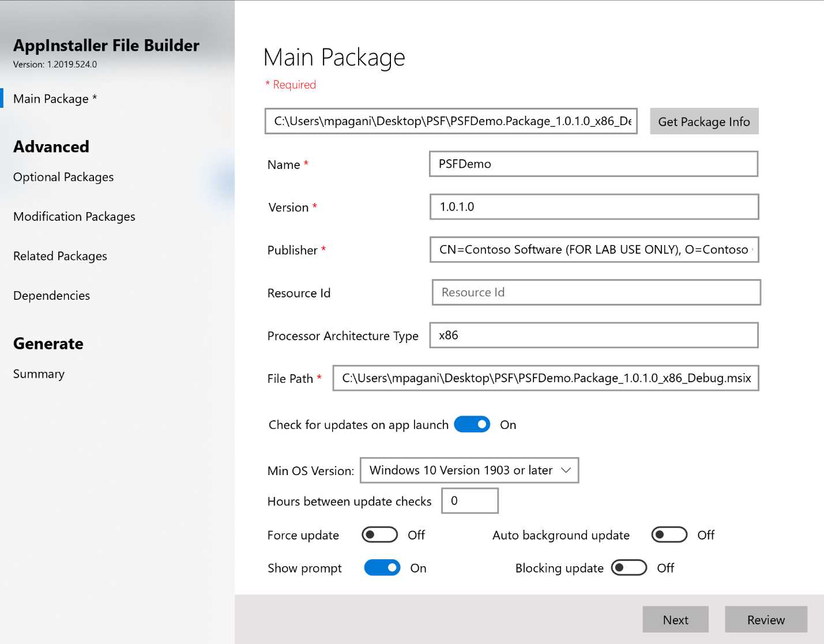
Task: Enable Blocking update
Action: (x=629, y=568)
